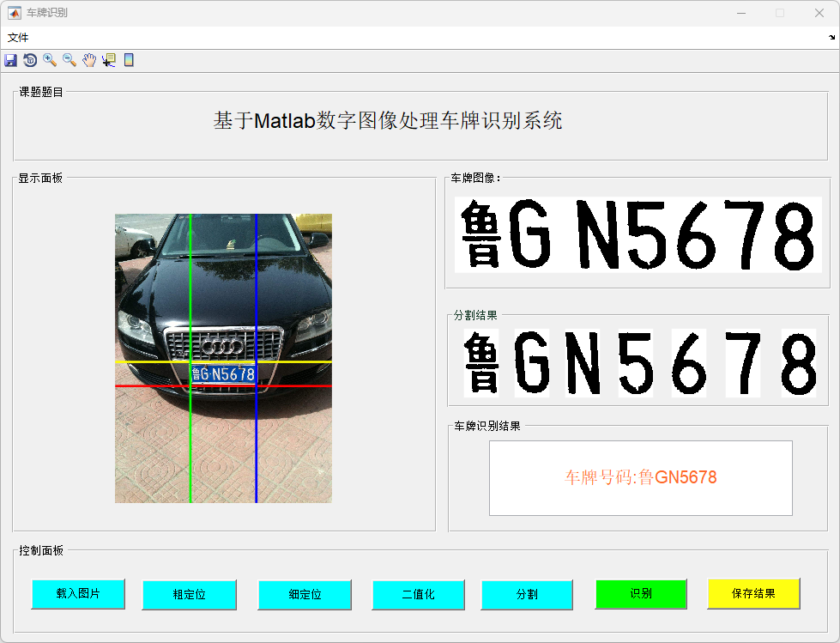840x643 pixels.
Task: Click the Save figure toolbar icon
Action: point(10,60)
